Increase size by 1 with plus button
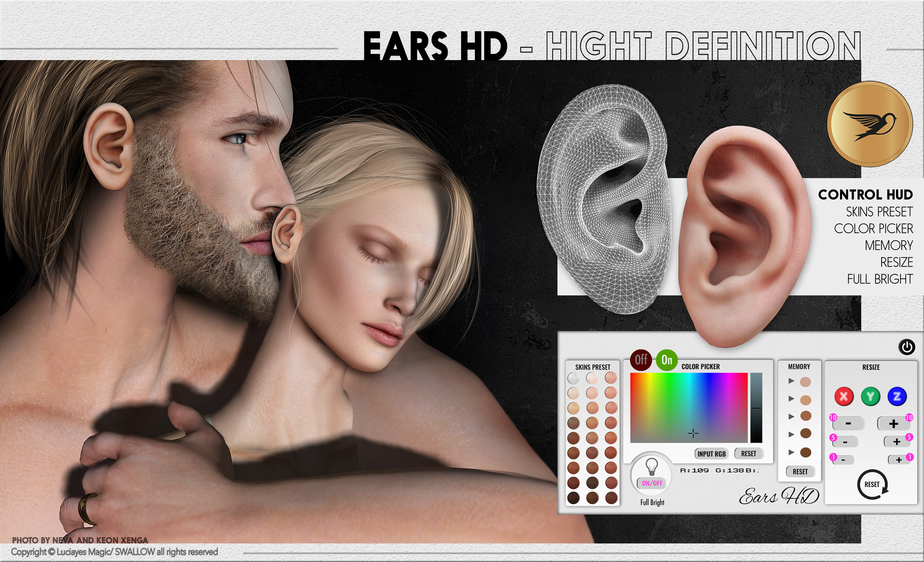This screenshot has height=562, width=924. pyautogui.click(x=899, y=460)
